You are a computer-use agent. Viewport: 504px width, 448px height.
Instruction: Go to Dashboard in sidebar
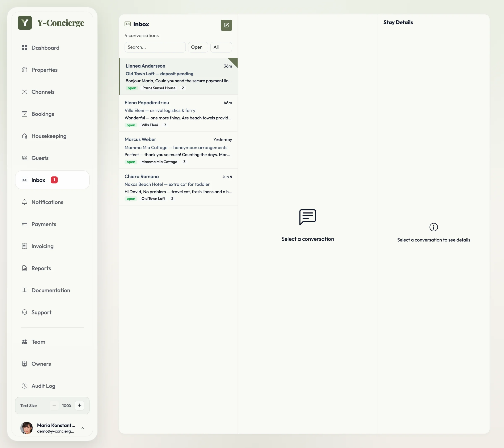[x=52, y=48]
